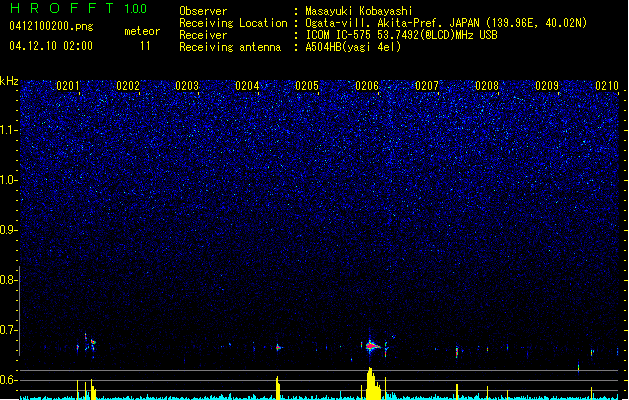Click the Receiving Location label

pos(233,23)
